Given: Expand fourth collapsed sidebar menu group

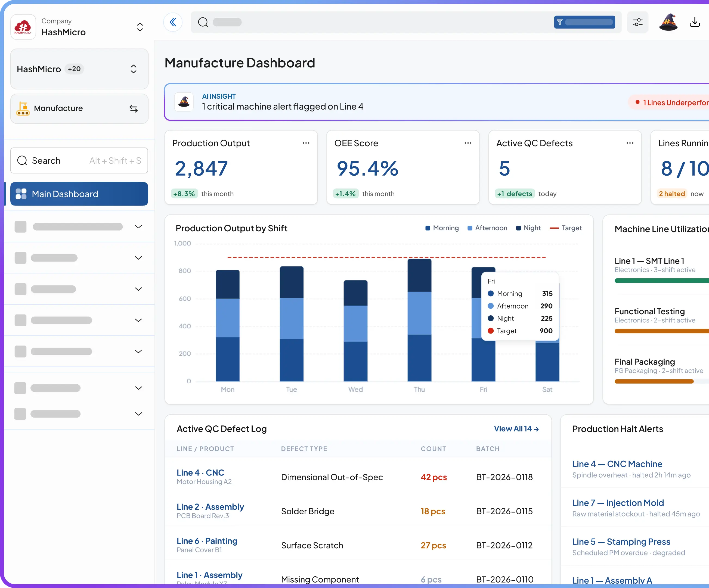Looking at the screenshot, I should click(x=138, y=320).
